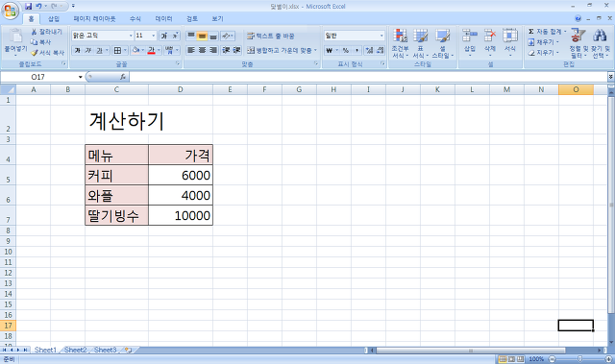Image resolution: width=615 pixels, height=364 pixels.
Task: Switch to the 검토 ribbon tab
Action: [192, 18]
